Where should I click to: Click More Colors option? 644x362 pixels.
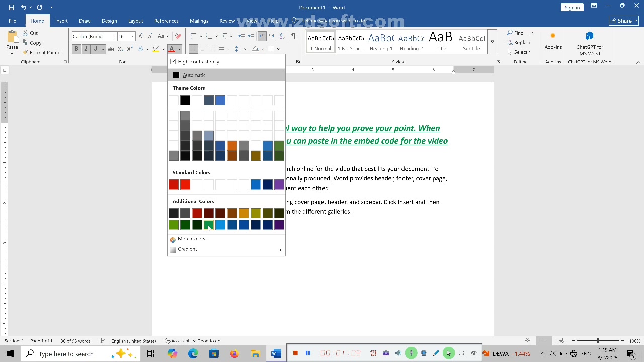pyautogui.click(x=193, y=239)
